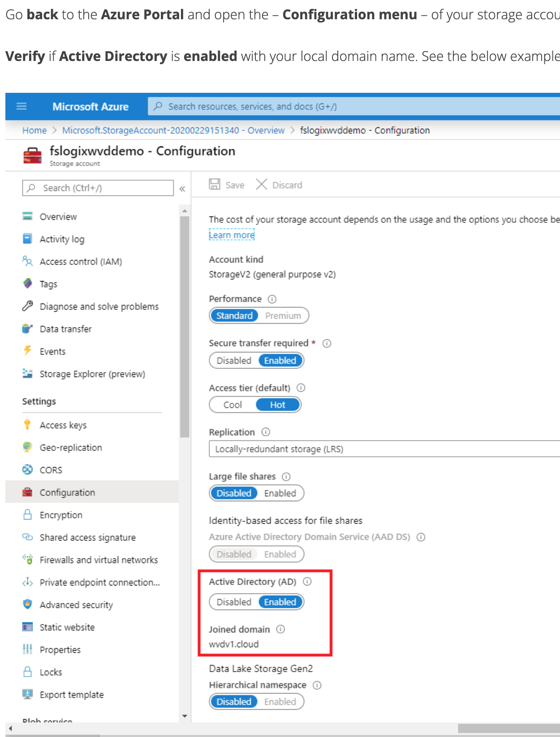Click info icon next to Active Directory (AD)

[x=307, y=581]
